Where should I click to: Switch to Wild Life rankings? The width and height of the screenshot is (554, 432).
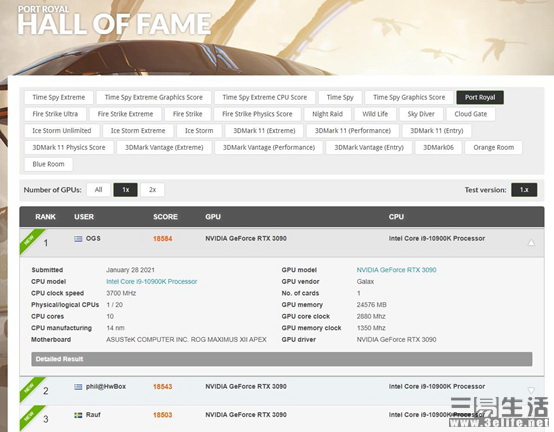pyautogui.click(x=375, y=114)
